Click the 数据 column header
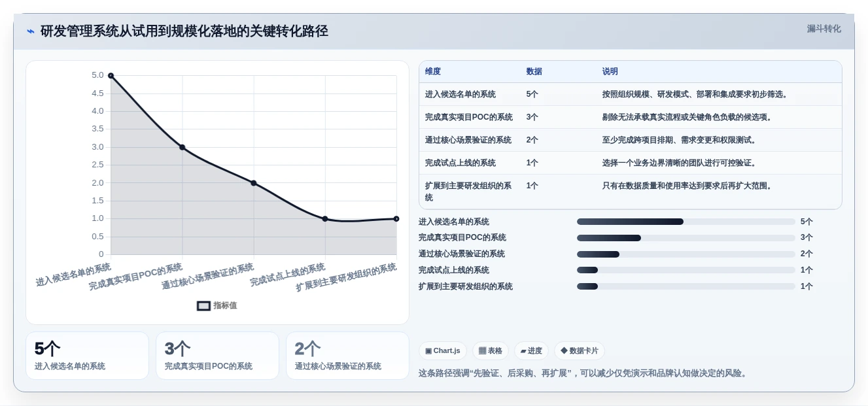Image resolution: width=868 pixels, height=406 pixels. click(x=534, y=71)
